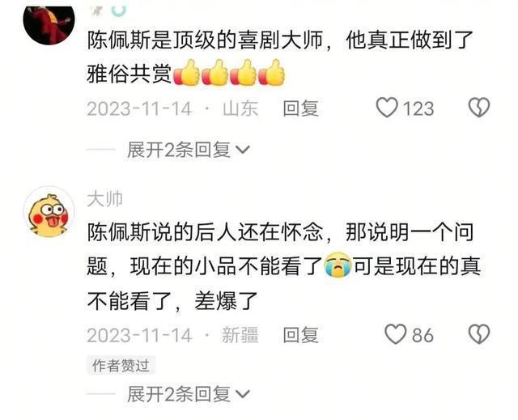The height and width of the screenshot is (420, 518).
Task: Click the chevron beside bottom 展开2条回复
Action: [x=243, y=394]
